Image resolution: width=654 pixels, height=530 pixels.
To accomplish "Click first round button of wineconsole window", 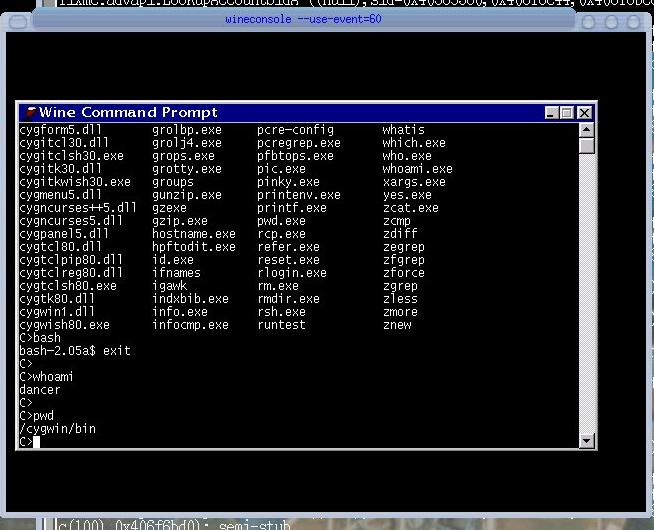I will coord(588,22).
